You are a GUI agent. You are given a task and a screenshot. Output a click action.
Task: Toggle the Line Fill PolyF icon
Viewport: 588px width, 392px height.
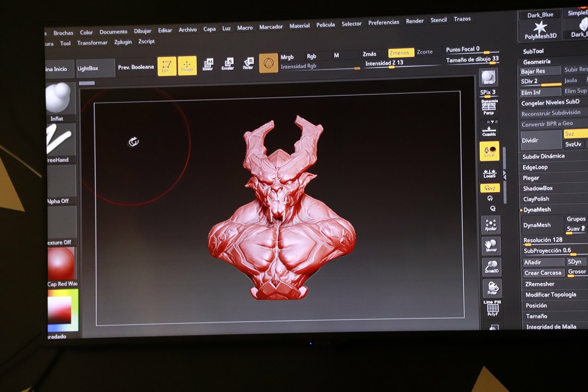(x=493, y=308)
